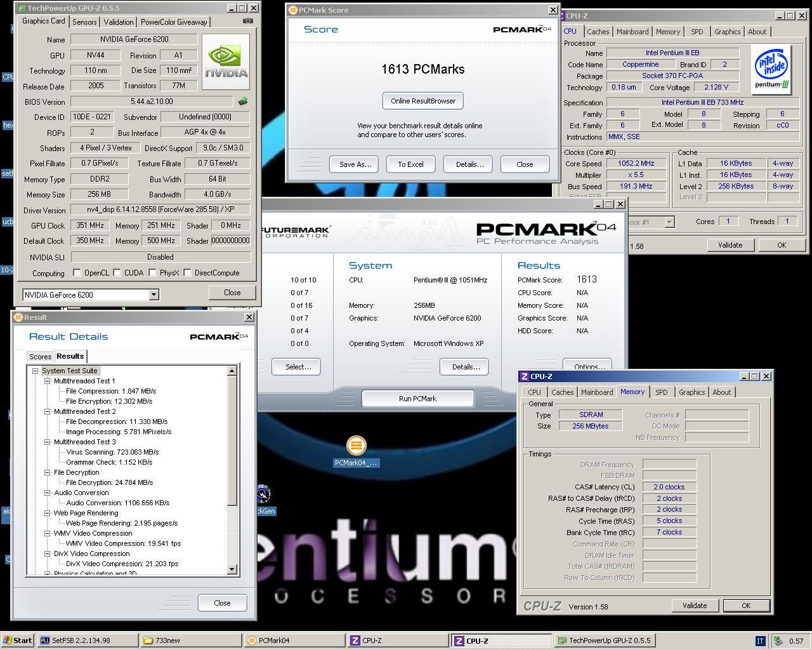Collapse the File Decryption node

tap(48, 472)
